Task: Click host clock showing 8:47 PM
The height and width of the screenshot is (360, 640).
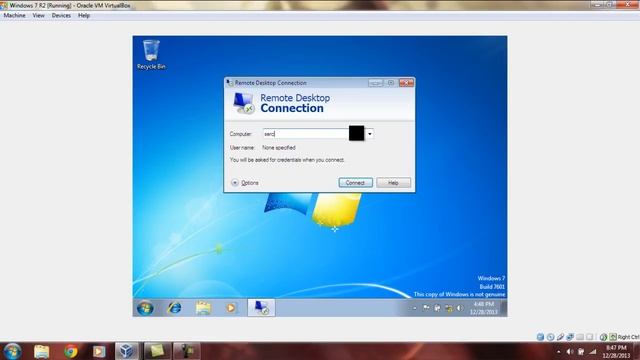Action: [616, 351]
